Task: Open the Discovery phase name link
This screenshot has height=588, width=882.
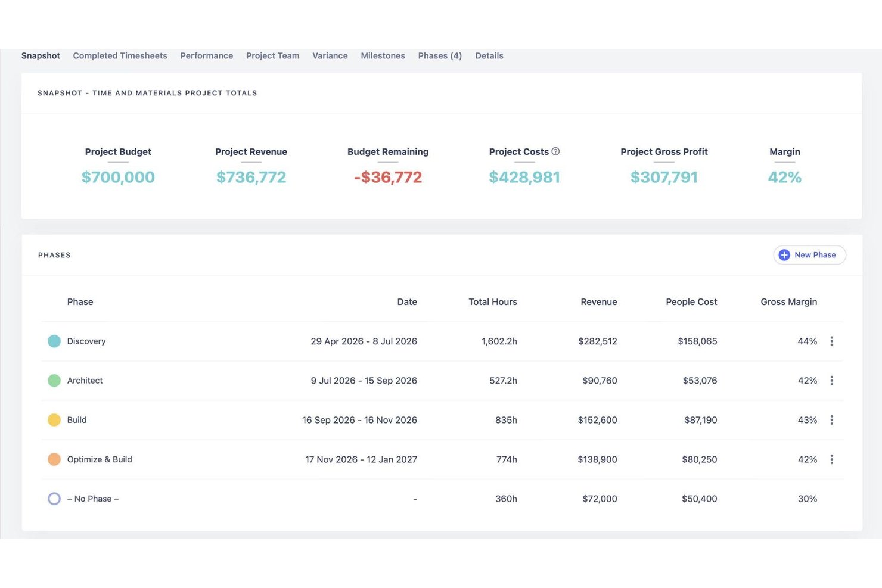Action: coord(86,341)
